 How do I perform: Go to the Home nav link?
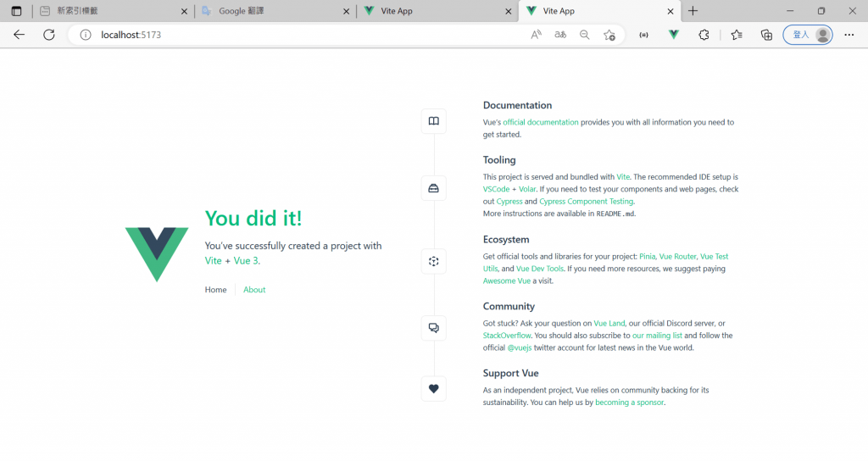point(215,290)
